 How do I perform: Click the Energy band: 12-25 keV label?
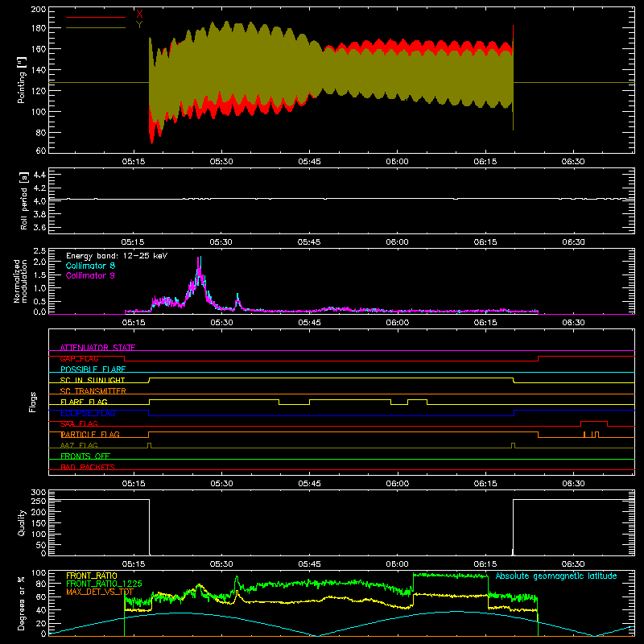117,256
